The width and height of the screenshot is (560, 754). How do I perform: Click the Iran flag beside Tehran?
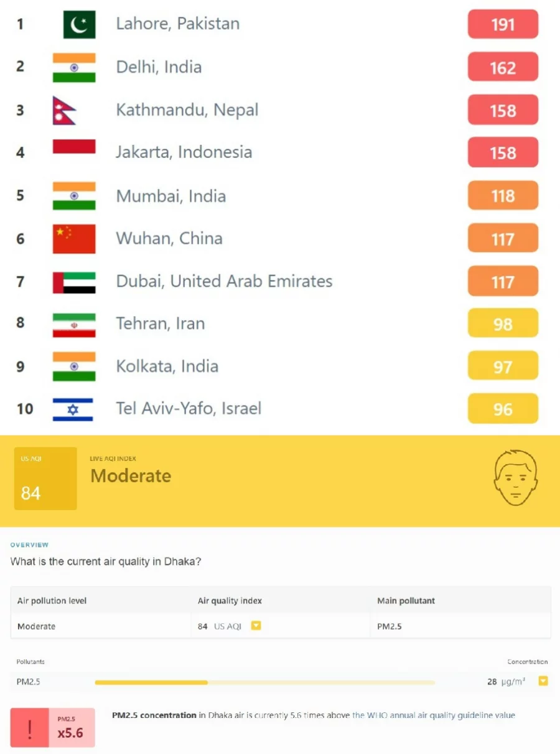[x=75, y=323]
